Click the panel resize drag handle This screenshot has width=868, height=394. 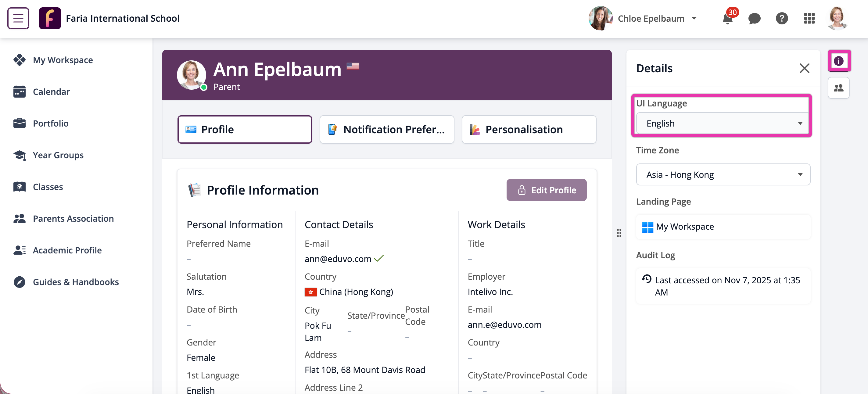[x=619, y=233]
